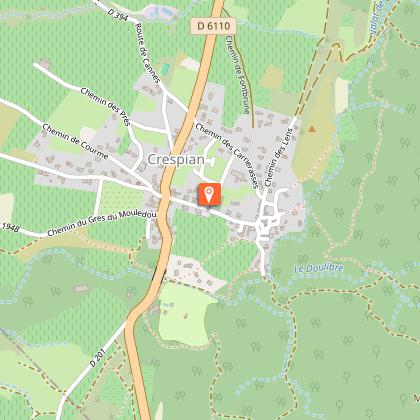Click the Chemin des Carrierasses label

227,156
